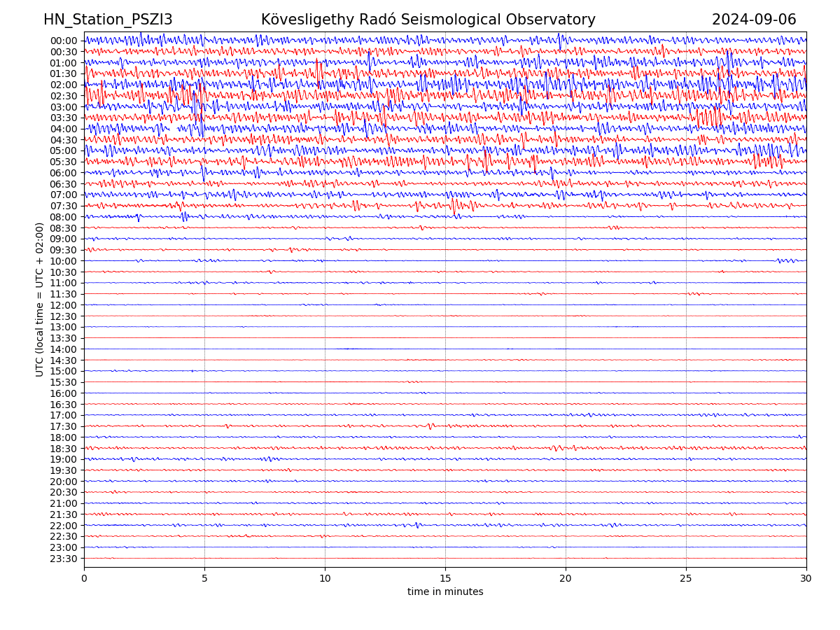Select the 14:30 row time label
This screenshot has width=840, height=630.
pos(63,360)
